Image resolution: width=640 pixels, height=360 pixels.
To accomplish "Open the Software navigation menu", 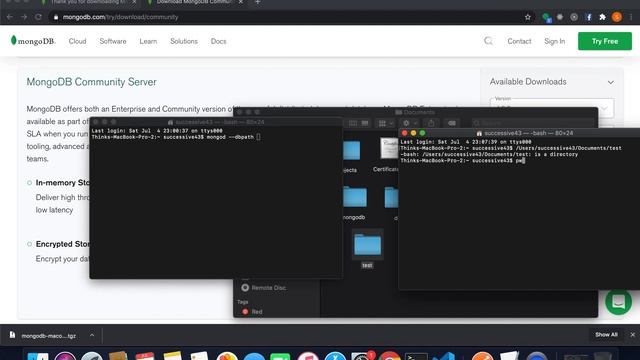I will click(113, 41).
